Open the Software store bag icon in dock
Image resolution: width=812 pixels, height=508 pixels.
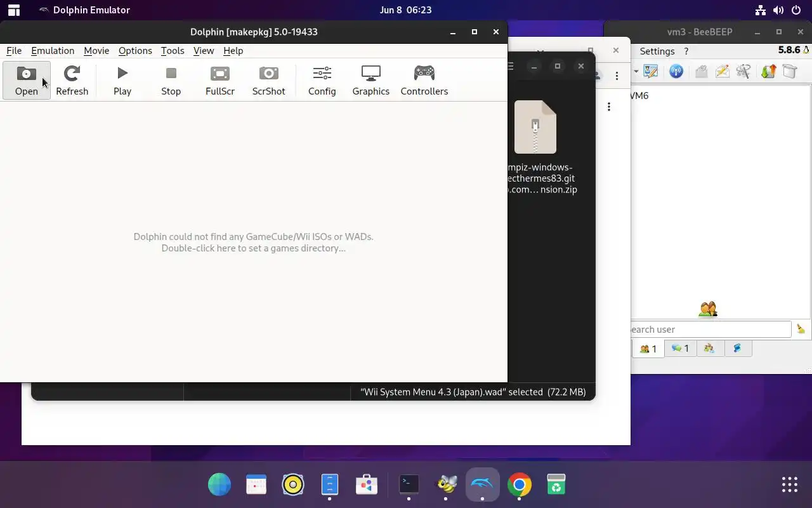367,485
